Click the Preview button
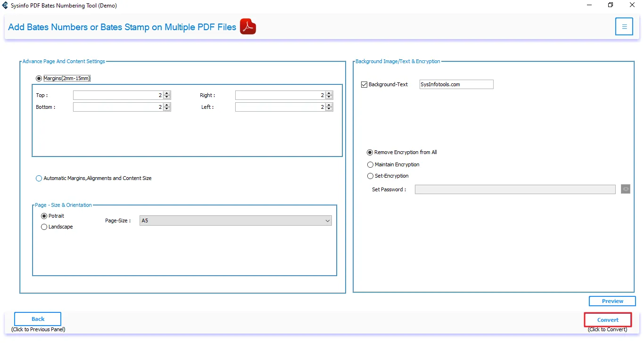The image size is (644, 343). pos(612,301)
